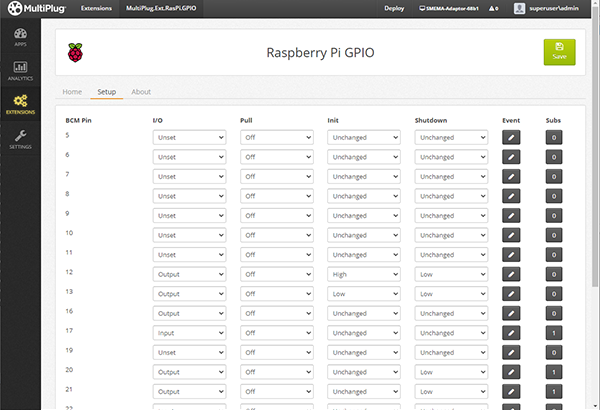Viewport: 600px width, 410px height.
Task: Click the superuser\admin avatar icon
Action: pos(519,8)
